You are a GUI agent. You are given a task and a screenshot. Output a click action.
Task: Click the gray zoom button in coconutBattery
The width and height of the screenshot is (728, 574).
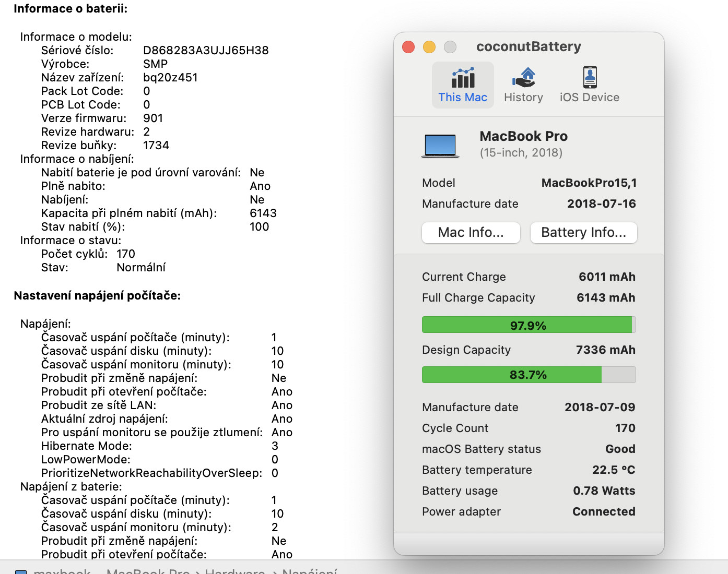450,47
